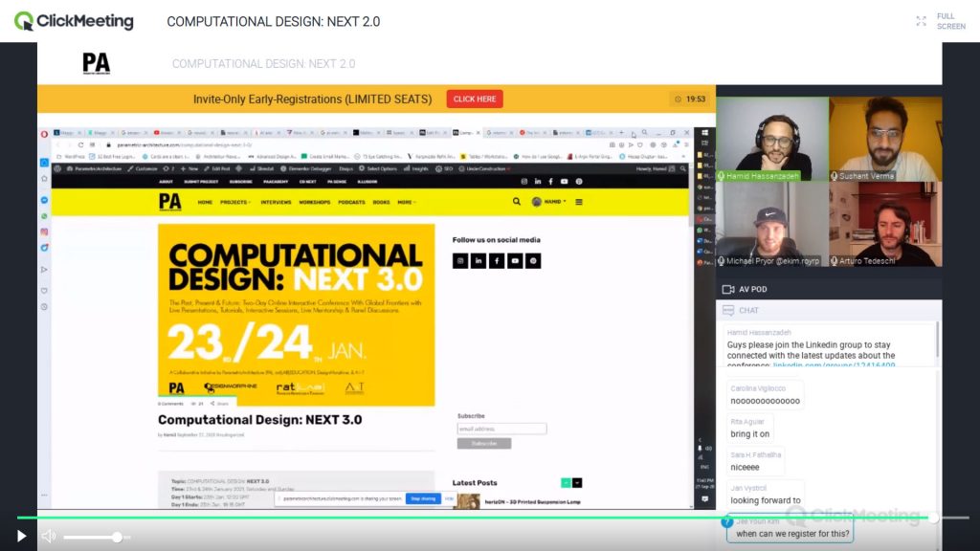Open the horizON 3D Printed Suspension Lamp post
The height and width of the screenshot is (551, 980).
(532, 501)
